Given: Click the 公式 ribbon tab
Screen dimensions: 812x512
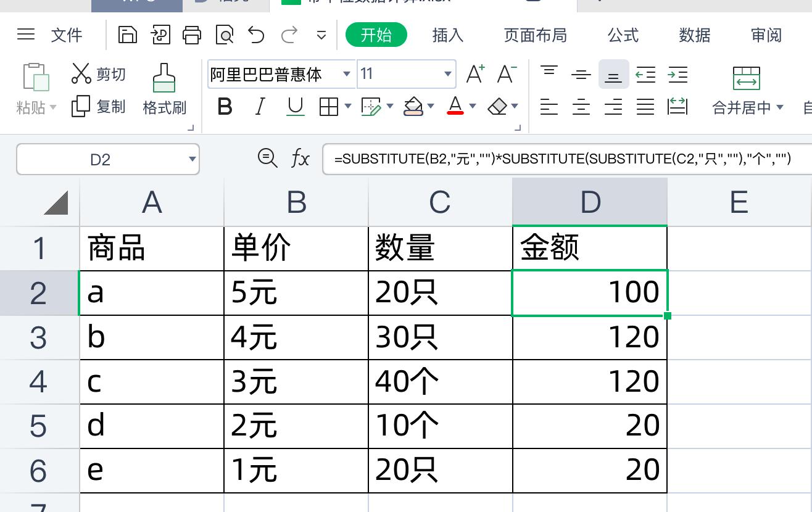Looking at the screenshot, I should click(623, 35).
